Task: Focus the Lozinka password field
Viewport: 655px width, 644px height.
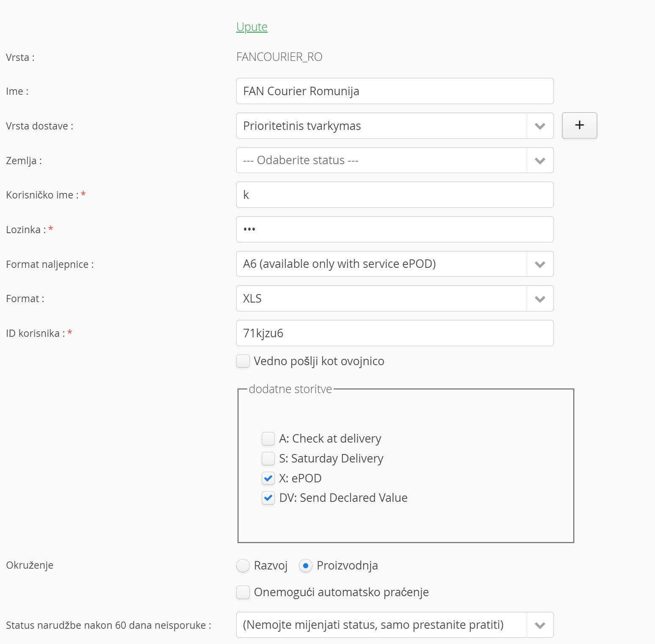Action: coord(395,229)
